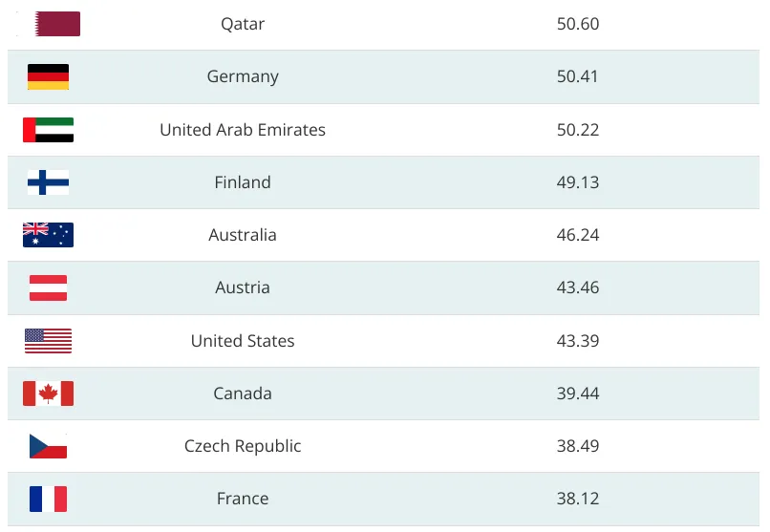Click the United States flag icon

pos(48,341)
